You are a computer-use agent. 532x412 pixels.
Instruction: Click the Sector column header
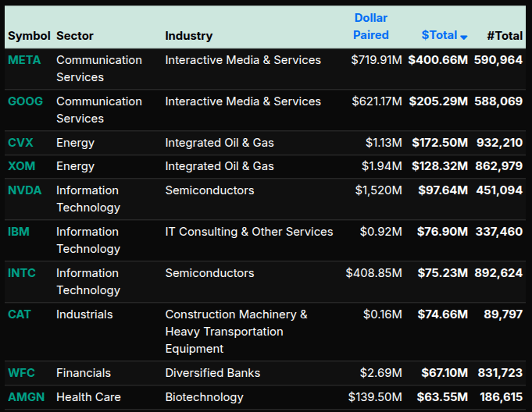click(75, 36)
